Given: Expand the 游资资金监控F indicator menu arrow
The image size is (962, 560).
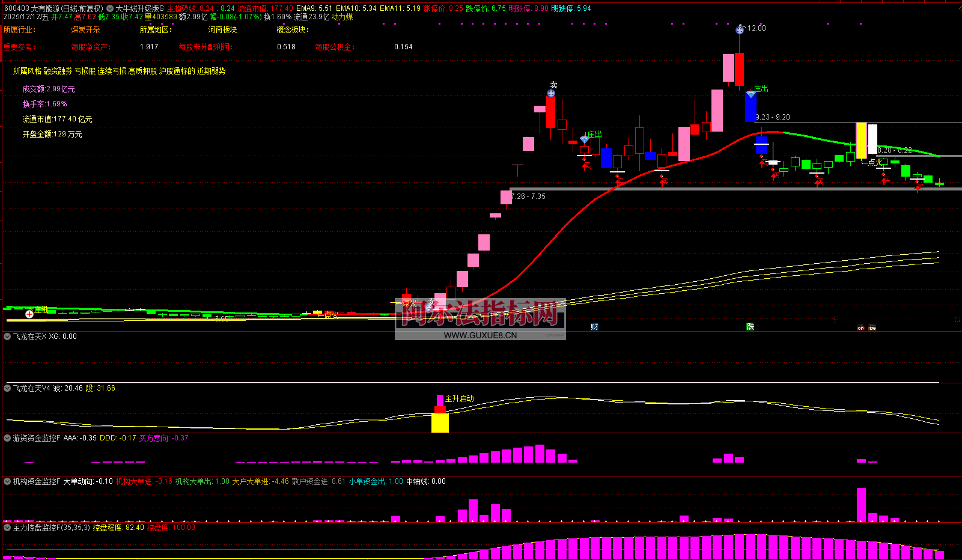Looking at the screenshot, I should [x=8, y=439].
